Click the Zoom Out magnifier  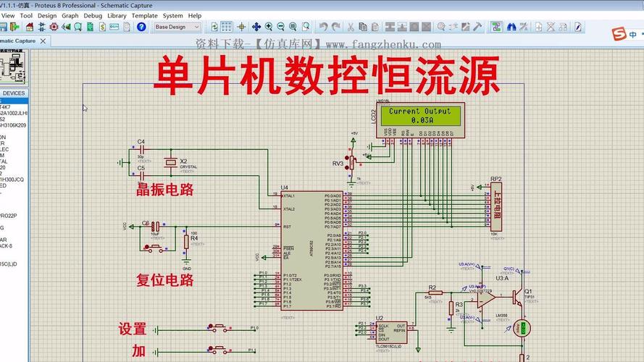(x=280, y=27)
